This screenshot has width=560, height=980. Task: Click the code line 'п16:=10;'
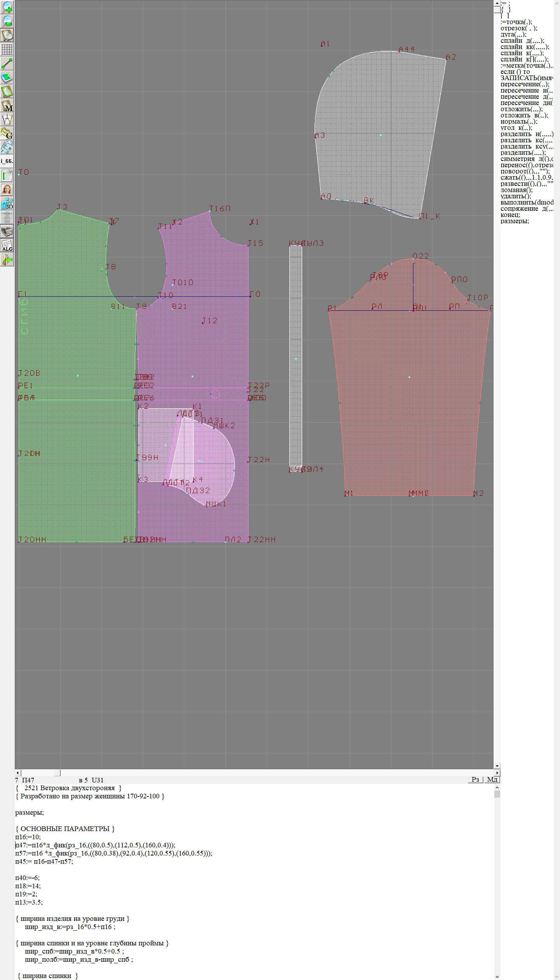[28, 836]
